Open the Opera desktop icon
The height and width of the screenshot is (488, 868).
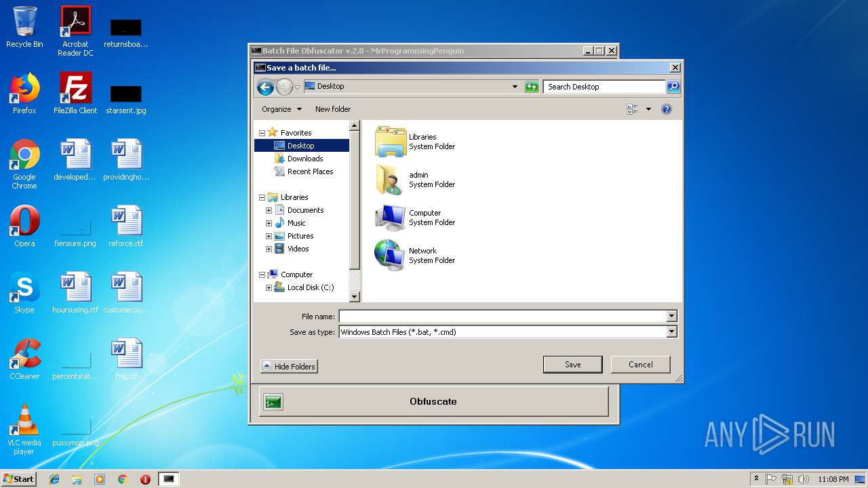[x=24, y=226]
